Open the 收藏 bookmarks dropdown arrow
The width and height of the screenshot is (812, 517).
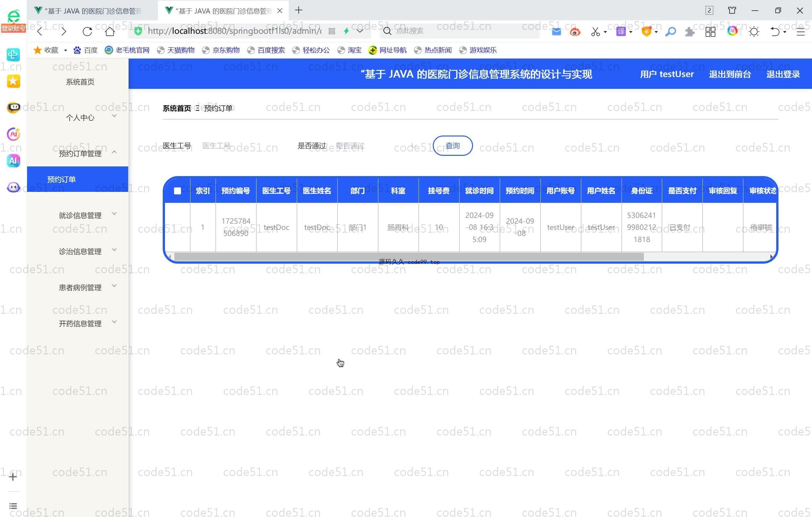pyautogui.click(x=65, y=51)
